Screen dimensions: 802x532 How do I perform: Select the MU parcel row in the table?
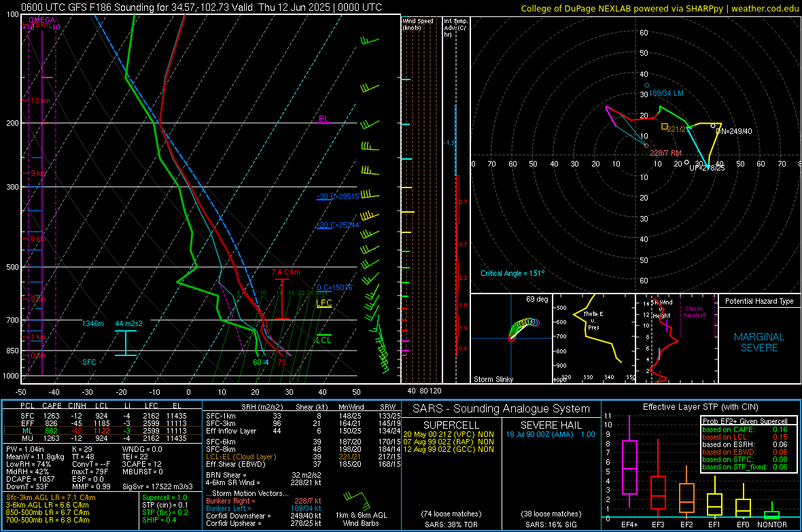tap(103, 438)
